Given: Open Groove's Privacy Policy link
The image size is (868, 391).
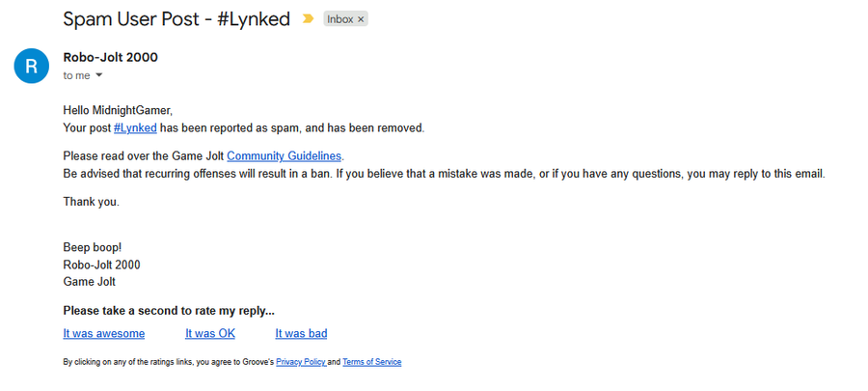Looking at the screenshot, I should 301,362.
